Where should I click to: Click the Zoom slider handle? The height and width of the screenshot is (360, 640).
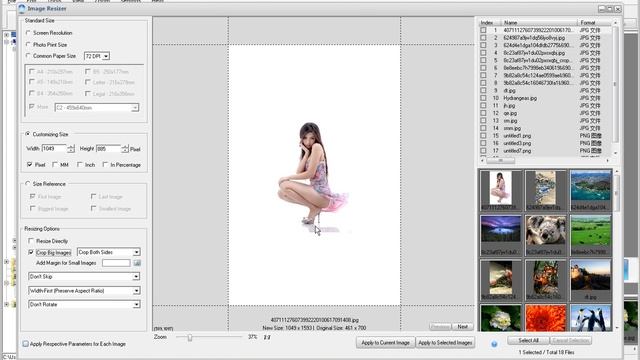tap(190, 337)
